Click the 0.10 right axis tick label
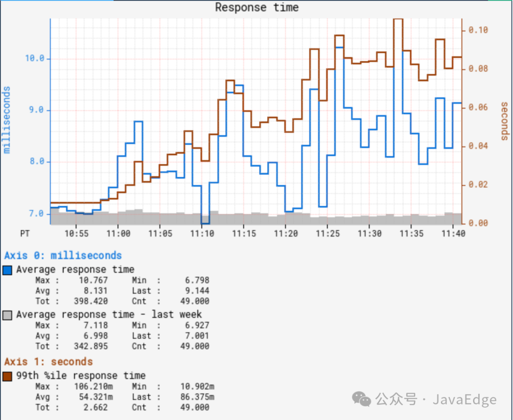 (x=478, y=30)
